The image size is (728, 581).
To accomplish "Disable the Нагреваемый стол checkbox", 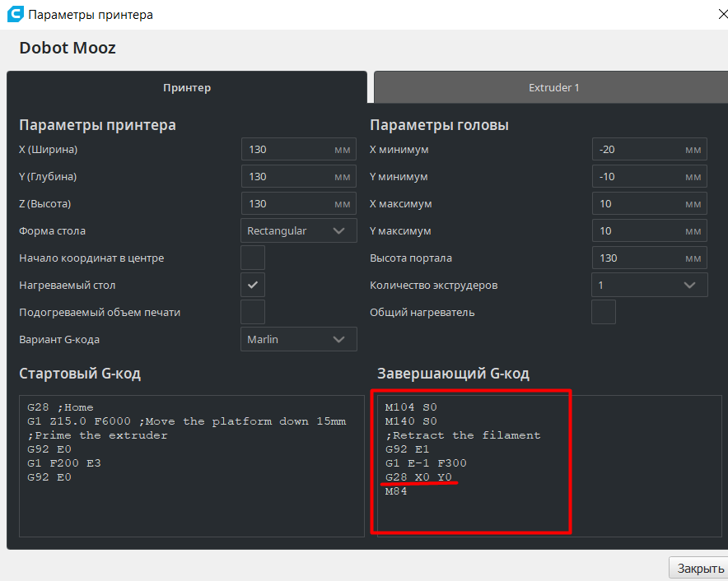I will [x=253, y=285].
